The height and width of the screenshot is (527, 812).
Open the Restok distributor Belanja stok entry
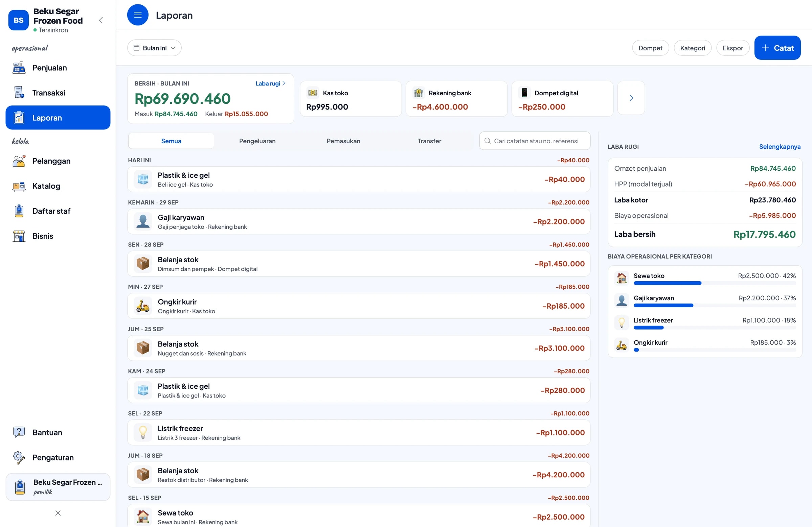pyautogui.click(x=359, y=475)
